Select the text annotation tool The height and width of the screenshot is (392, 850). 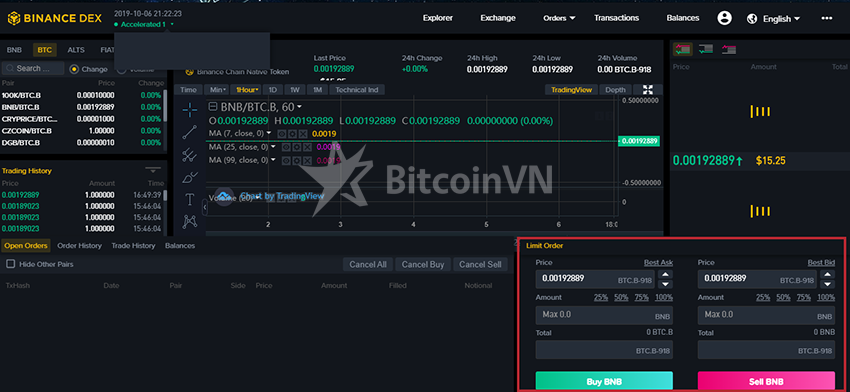click(190, 199)
